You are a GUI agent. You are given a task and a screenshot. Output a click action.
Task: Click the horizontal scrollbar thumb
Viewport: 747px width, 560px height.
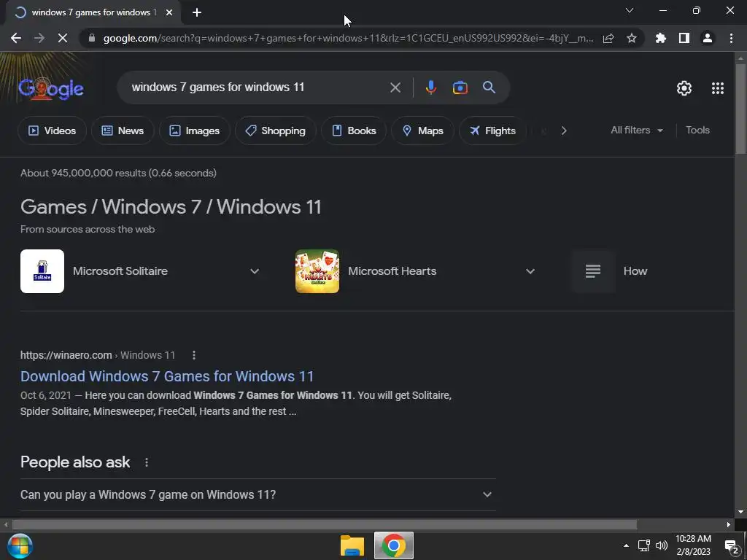click(x=324, y=525)
